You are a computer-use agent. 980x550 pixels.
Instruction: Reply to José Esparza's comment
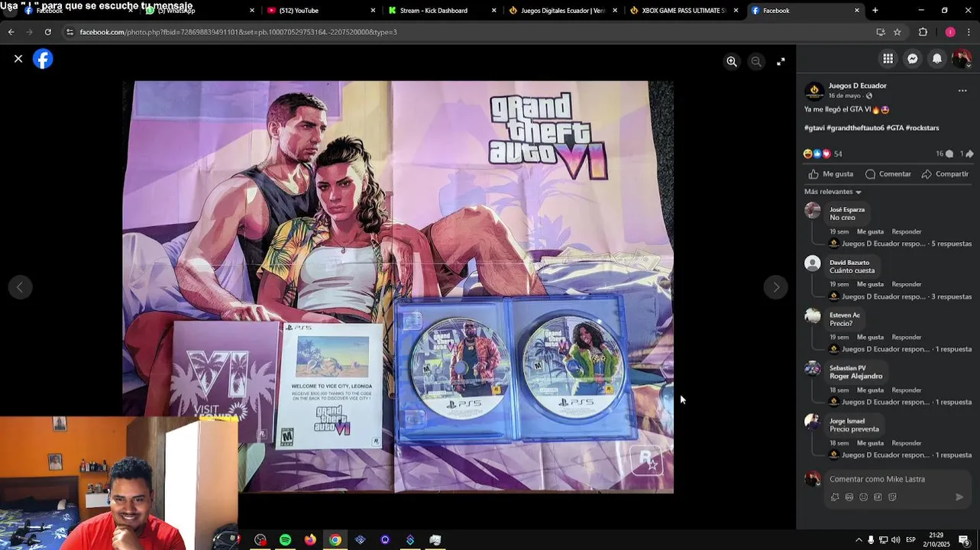coord(907,231)
